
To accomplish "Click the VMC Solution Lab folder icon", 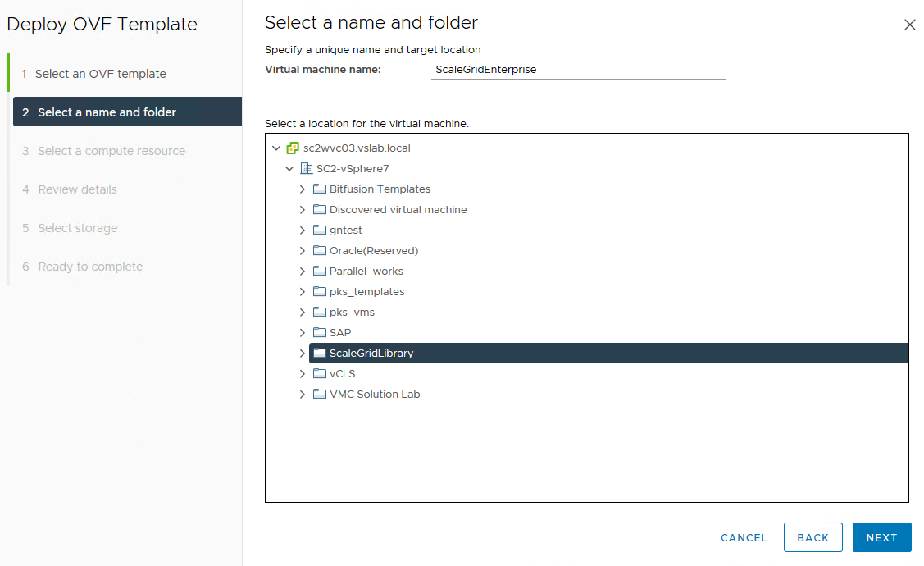I will (x=320, y=394).
